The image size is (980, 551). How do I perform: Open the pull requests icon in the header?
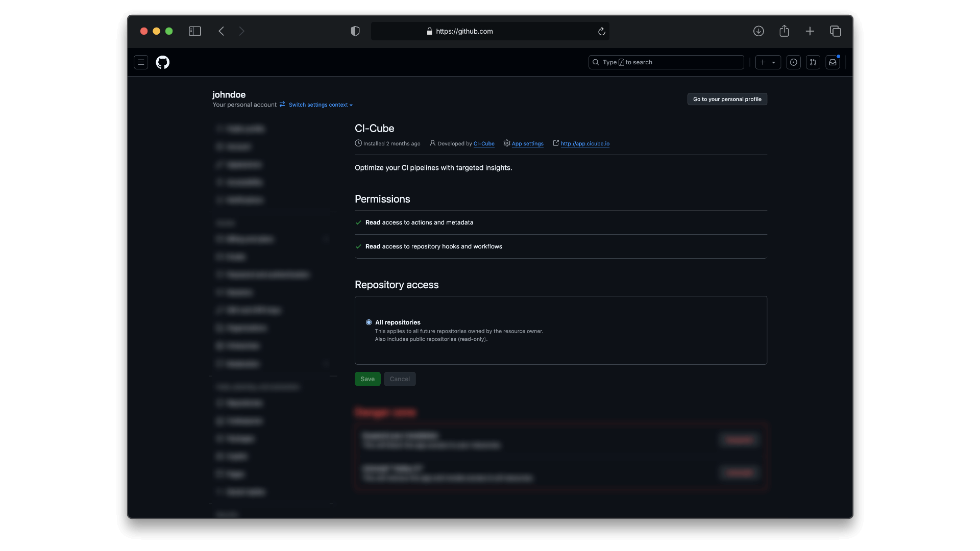click(813, 62)
